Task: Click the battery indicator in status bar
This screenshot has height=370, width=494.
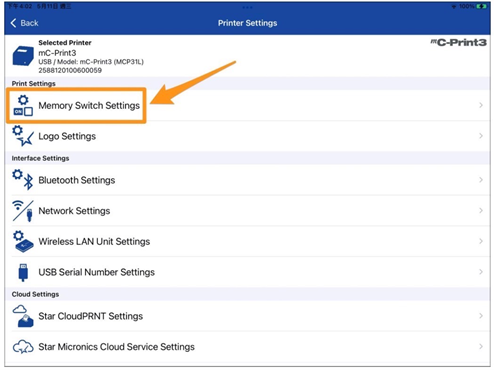Action: [482, 6]
